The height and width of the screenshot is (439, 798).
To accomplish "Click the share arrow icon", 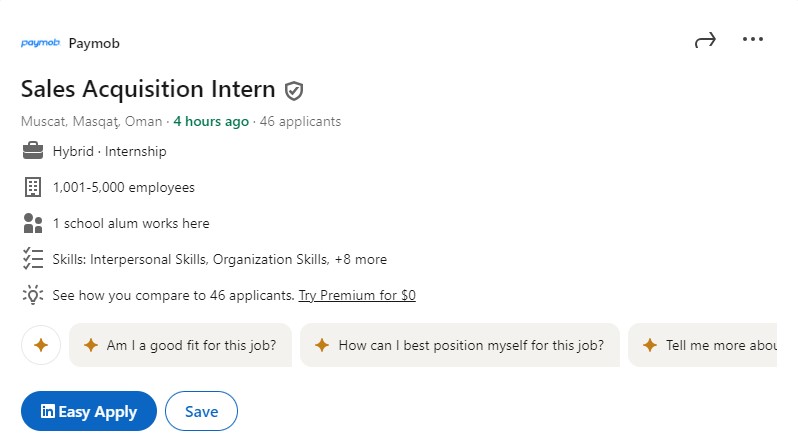I will tap(705, 40).
